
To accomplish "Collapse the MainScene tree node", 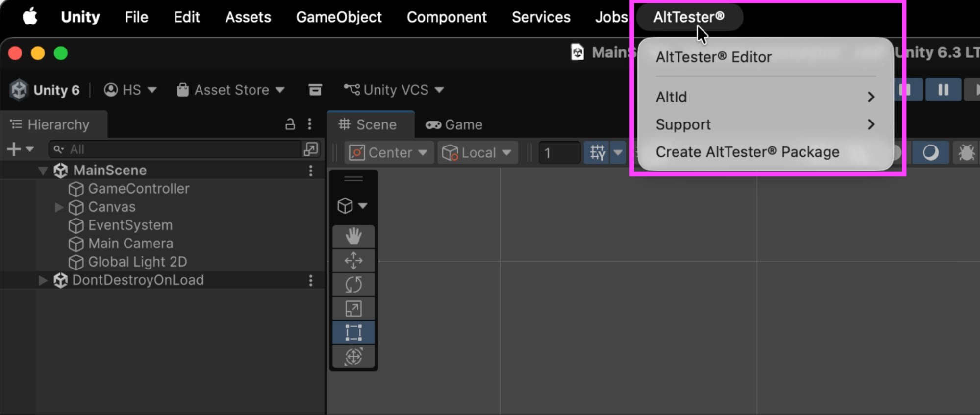I will pos(43,171).
